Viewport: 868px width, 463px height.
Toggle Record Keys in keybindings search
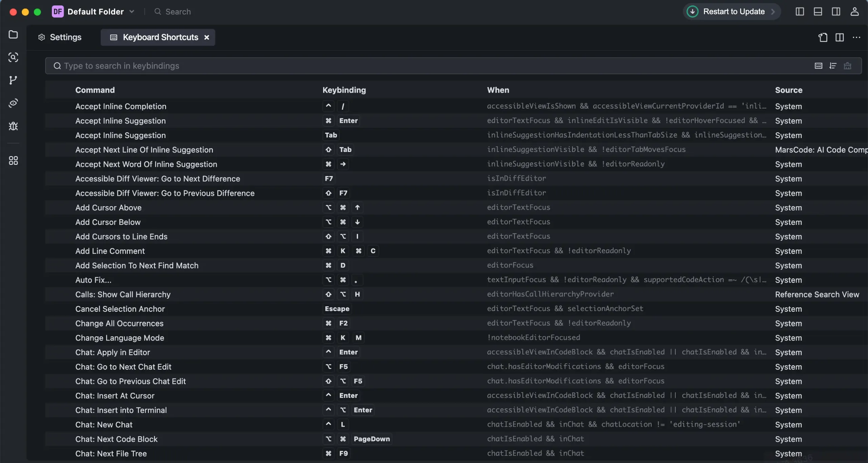(818, 66)
